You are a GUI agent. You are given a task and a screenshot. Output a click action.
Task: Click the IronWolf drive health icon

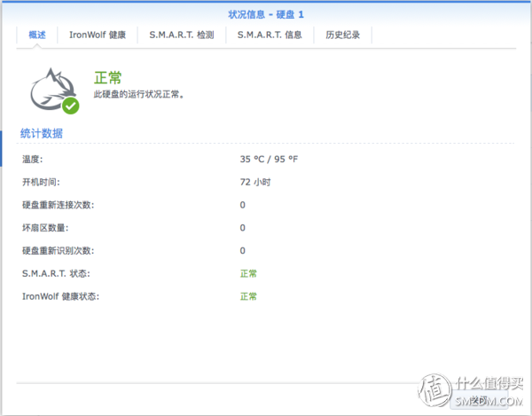[x=53, y=90]
